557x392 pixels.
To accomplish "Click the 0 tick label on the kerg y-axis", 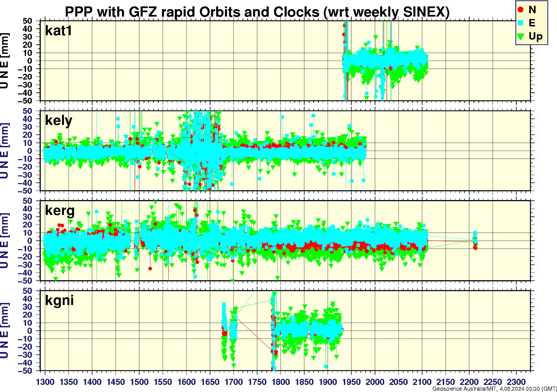I will [x=30, y=241].
